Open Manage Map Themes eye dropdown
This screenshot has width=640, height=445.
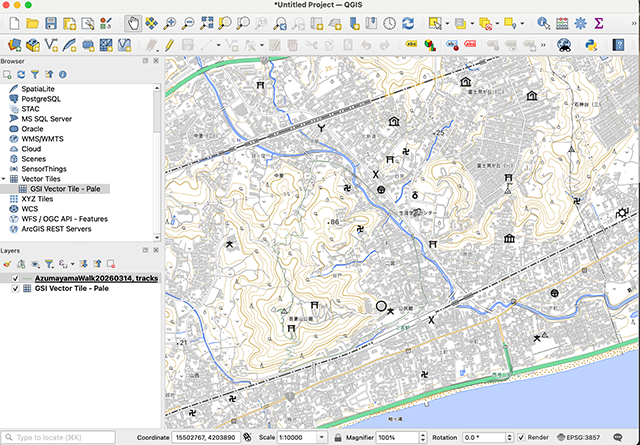35,264
